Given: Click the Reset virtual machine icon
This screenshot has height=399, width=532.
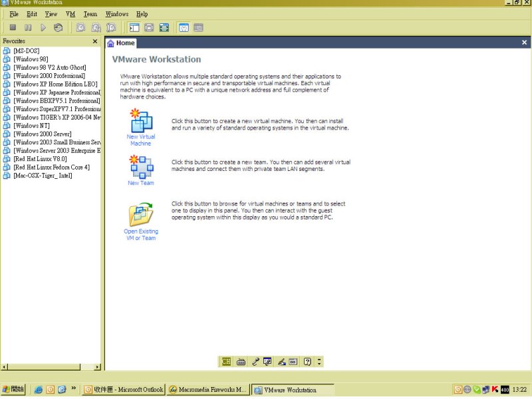Looking at the screenshot, I should [58, 27].
